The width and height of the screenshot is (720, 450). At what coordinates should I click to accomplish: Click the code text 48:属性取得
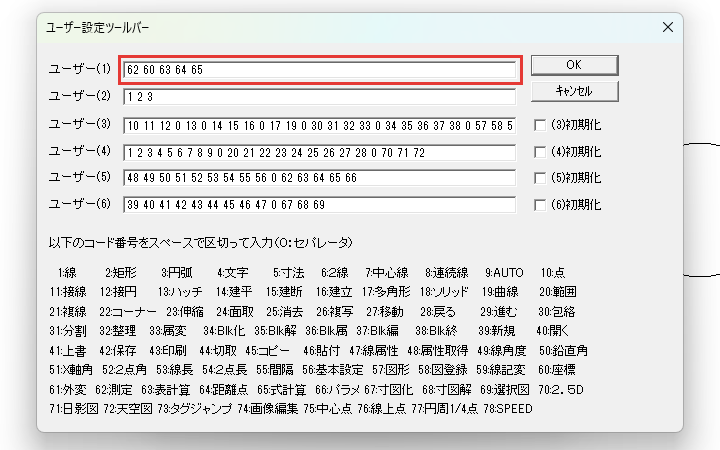(438, 351)
